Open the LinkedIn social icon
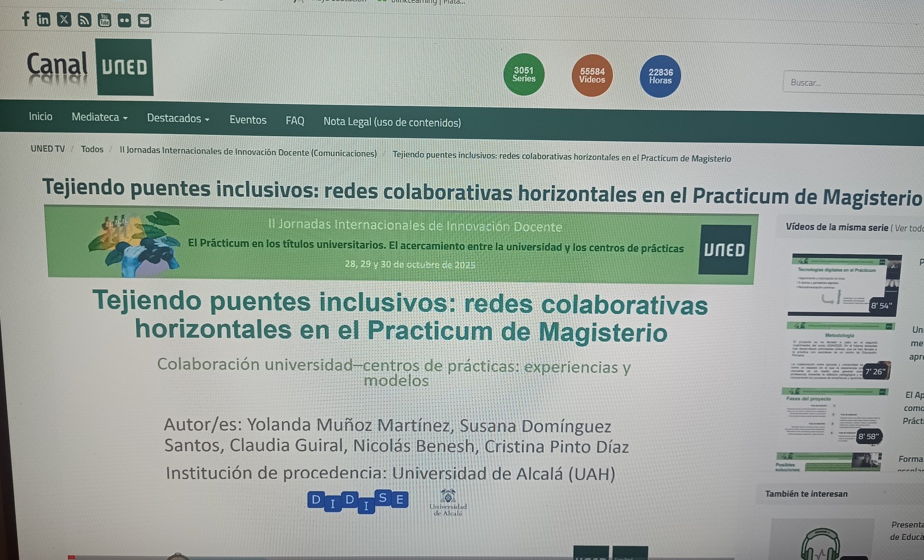 coord(43,19)
